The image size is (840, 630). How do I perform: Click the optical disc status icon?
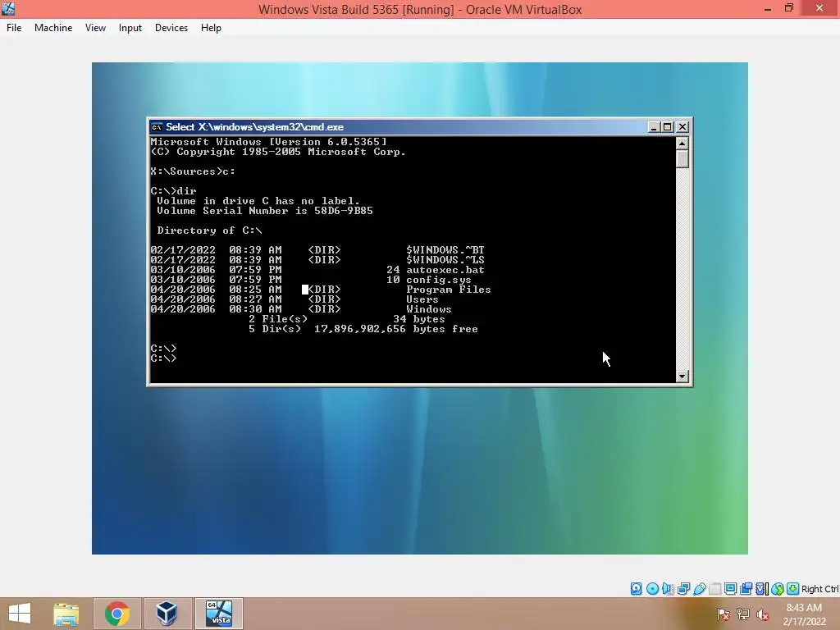[652, 589]
